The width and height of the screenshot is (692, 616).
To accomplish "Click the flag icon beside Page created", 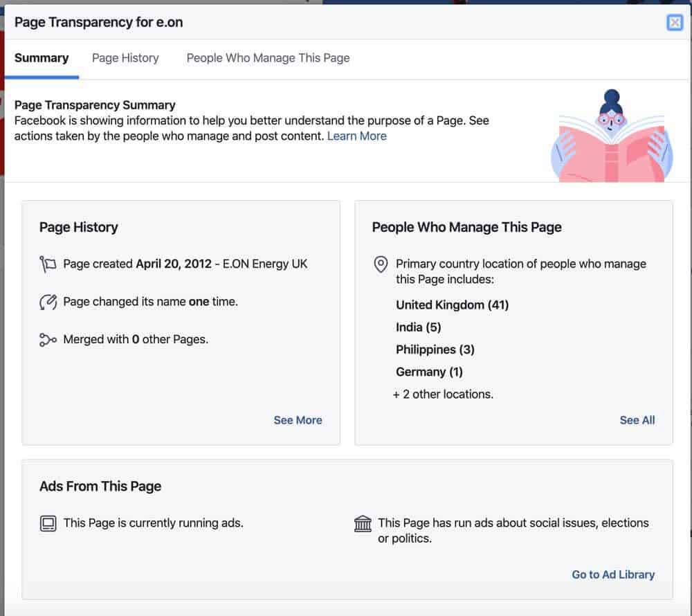I will pyautogui.click(x=48, y=264).
